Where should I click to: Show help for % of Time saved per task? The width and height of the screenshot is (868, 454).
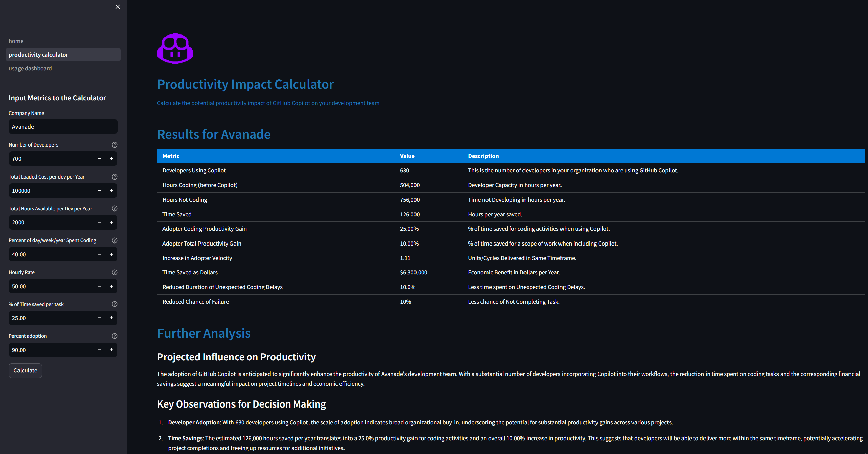115,304
